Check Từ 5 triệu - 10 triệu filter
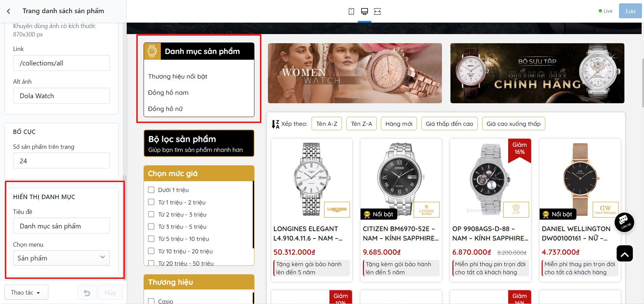The height and width of the screenshot is (304, 644). click(x=151, y=239)
